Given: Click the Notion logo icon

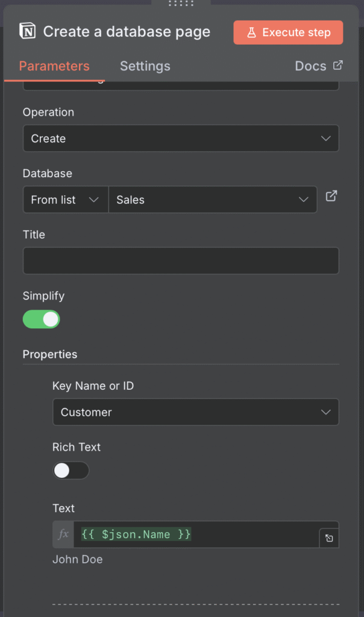Looking at the screenshot, I should point(27,32).
